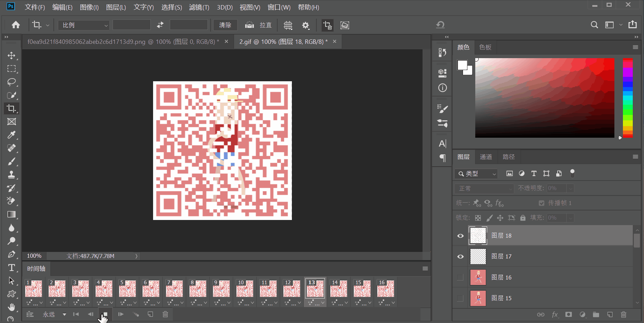Show layer 图层 16
The image size is (644, 323).
click(460, 277)
